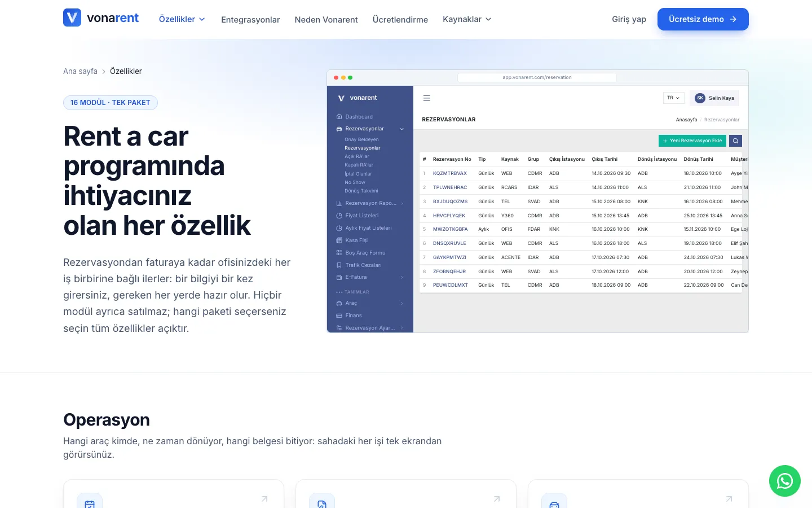Select Ücretlendirme in the top navigation
The image size is (812, 508).
click(400, 20)
